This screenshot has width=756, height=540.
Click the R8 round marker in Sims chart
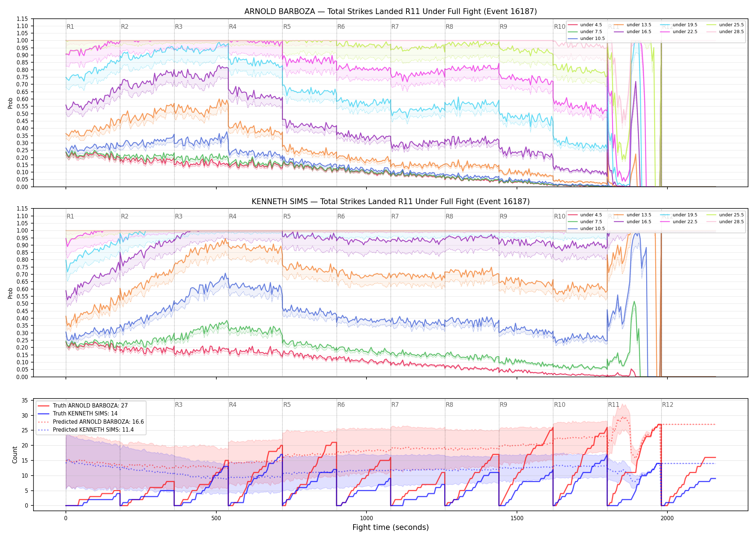[x=449, y=216]
